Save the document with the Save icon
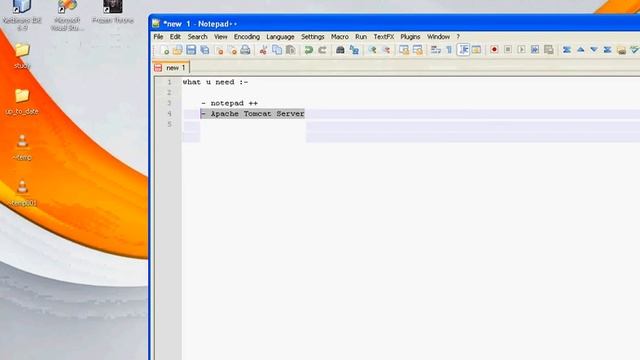 pyautogui.click(x=191, y=50)
